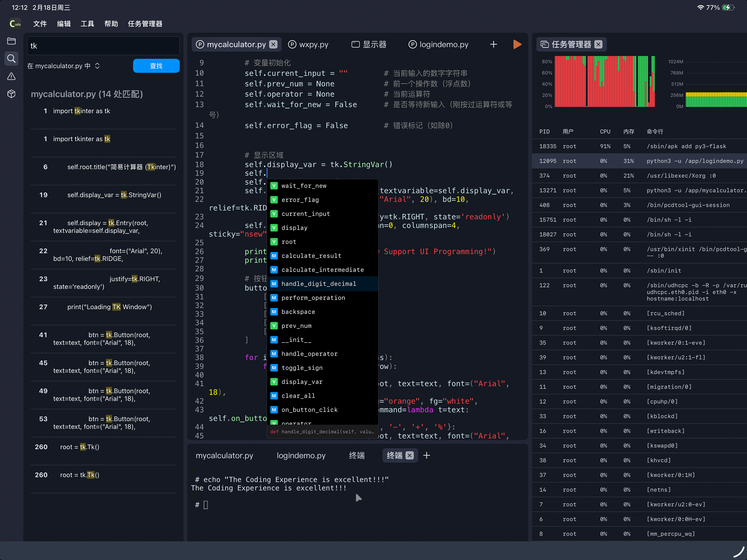Image resolution: width=747 pixels, height=560 pixels.
Task: Click the corner handle icon at bottom right
Action: (739, 552)
